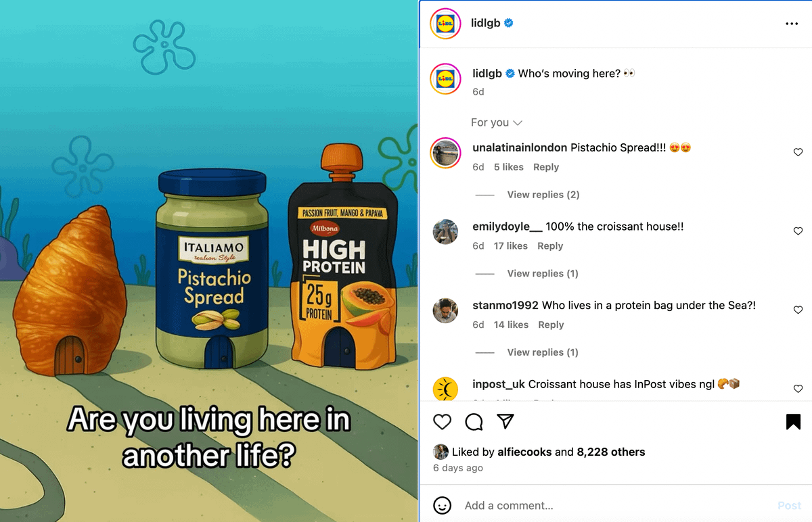Expand View replies (1) under stanmo1992
This screenshot has height=522, width=812.
click(x=543, y=352)
